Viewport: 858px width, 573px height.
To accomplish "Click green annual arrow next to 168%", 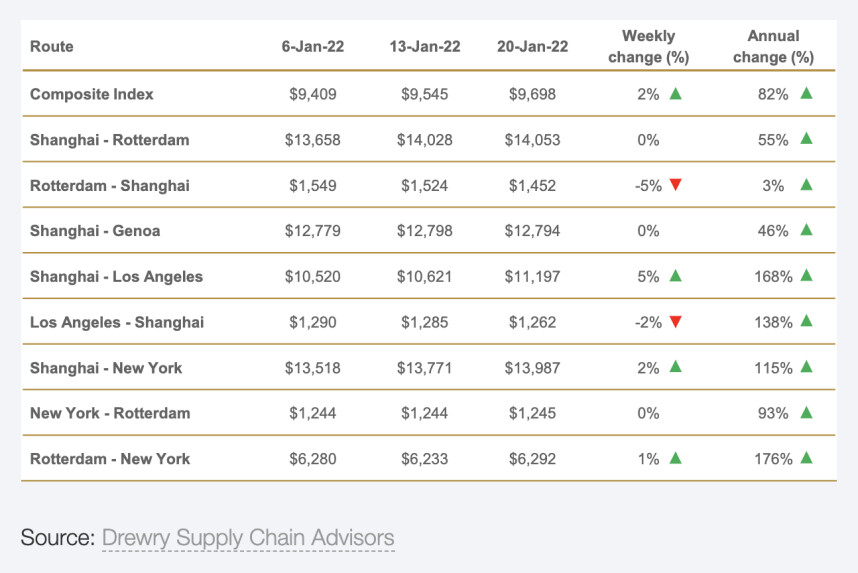I will point(806,276).
